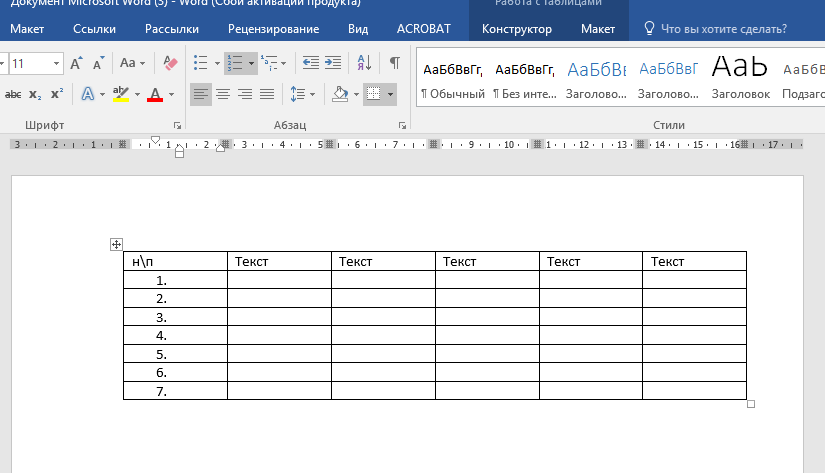Apply yellow text highlight color
Screen dimensions: 825x473
[x=121, y=95]
